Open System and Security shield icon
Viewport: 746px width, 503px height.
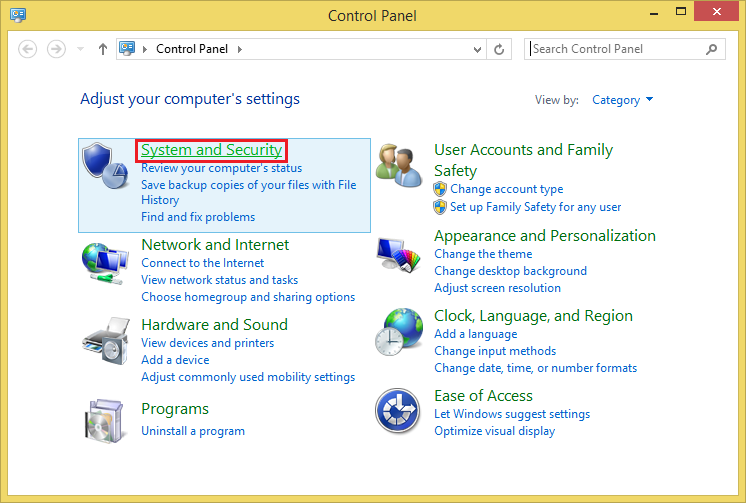pyautogui.click(x=105, y=166)
